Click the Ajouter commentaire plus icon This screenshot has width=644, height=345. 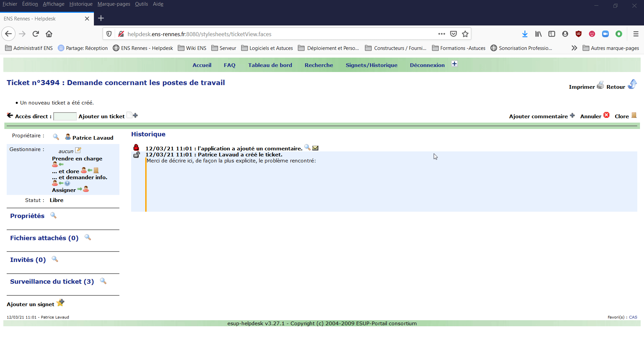tap(572, 116)
